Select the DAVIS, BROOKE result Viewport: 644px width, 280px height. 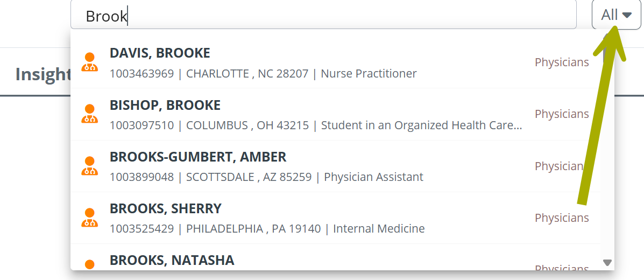tap(160, 53)
